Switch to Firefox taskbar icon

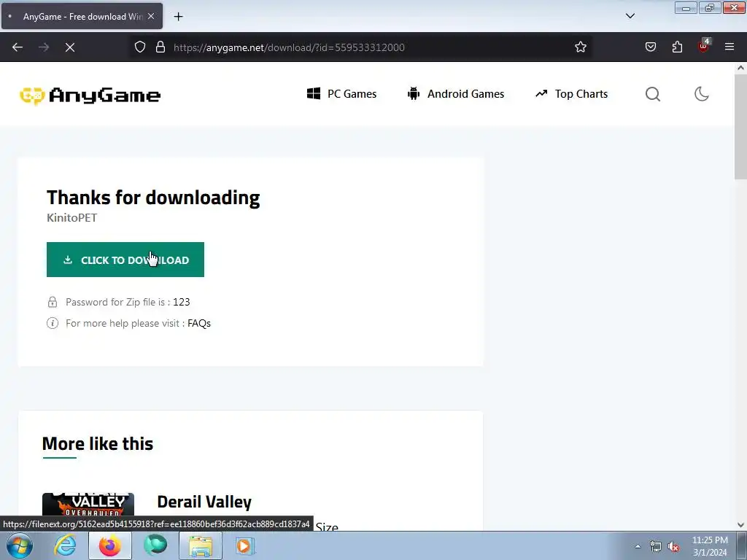point(110,545)
